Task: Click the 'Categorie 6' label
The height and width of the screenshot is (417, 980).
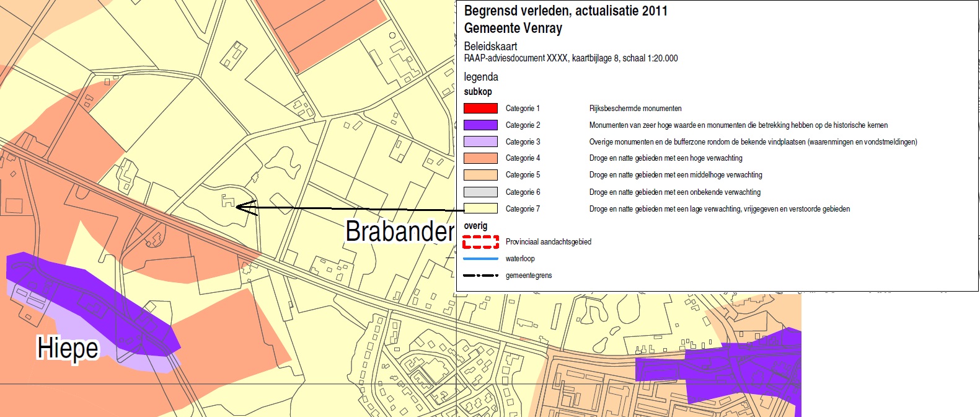Action: click(x=523, y=192)
